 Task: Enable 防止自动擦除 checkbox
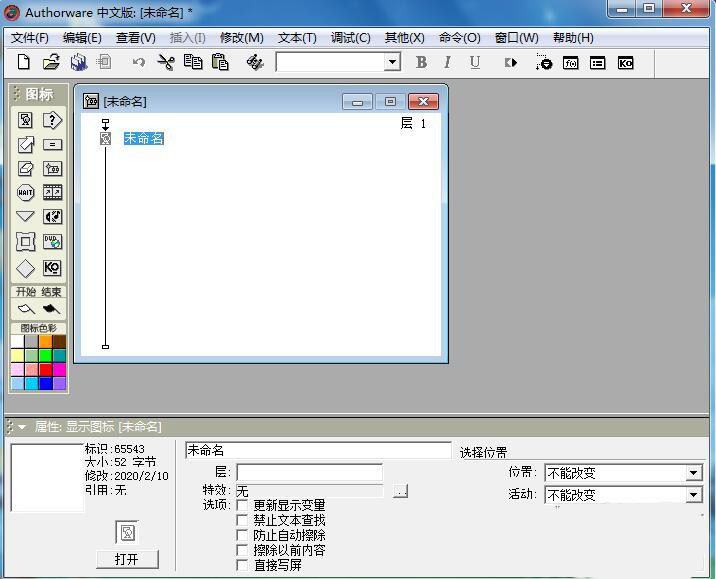click(242, 535)
